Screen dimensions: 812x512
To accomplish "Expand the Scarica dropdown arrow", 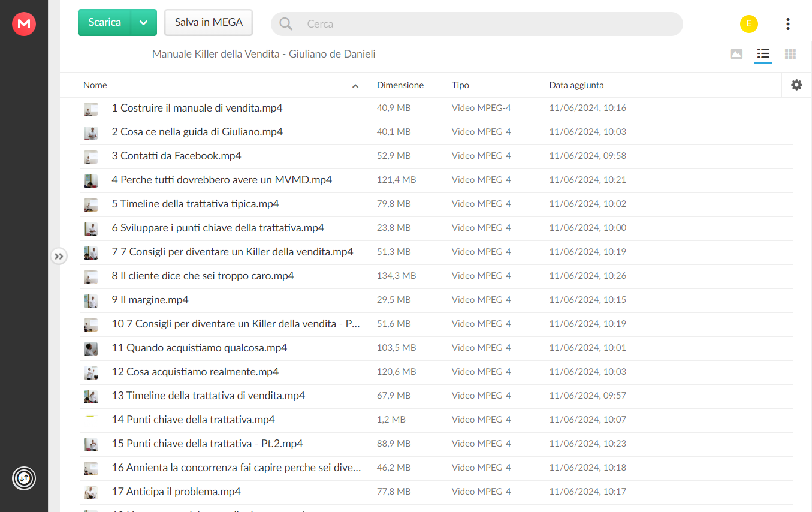I will click(144, 23).
